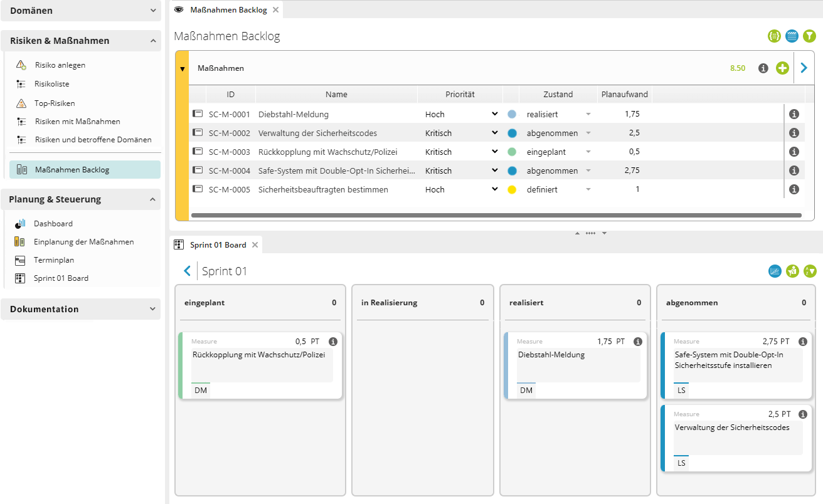The height and width of the screenshot is (504, 823).
Task: Click Planaufwand value 2,75
Action: (x=632, y=171)
